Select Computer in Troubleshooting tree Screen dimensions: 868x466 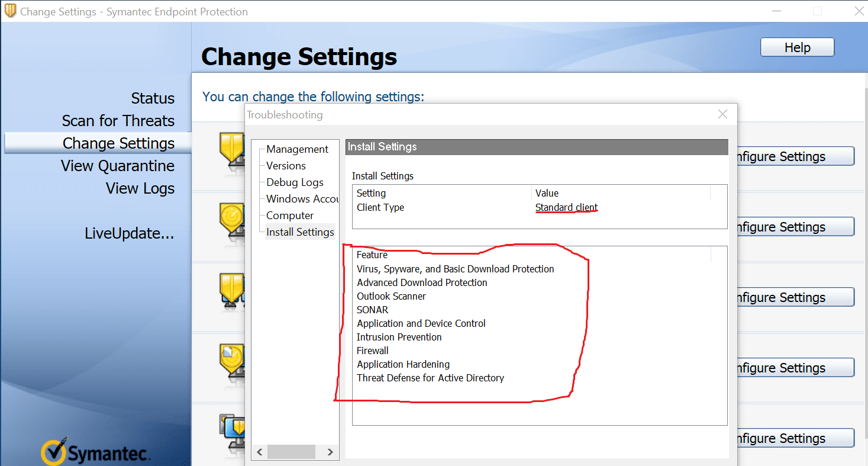[x=290, y=216]
